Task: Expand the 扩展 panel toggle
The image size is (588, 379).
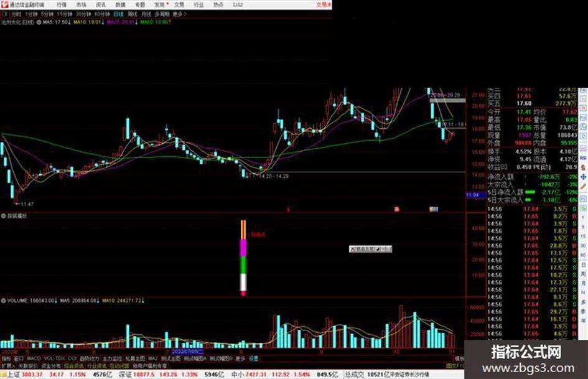Action: 7,365
